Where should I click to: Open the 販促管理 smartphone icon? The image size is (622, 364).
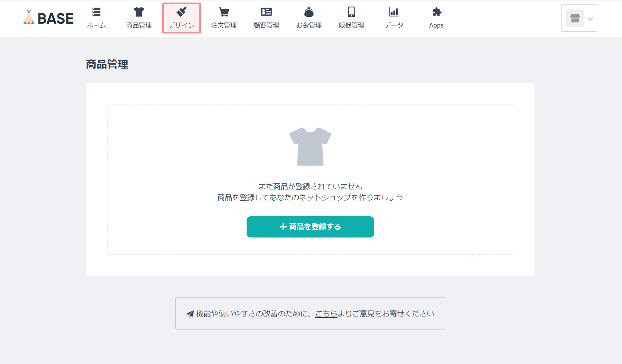351,11
